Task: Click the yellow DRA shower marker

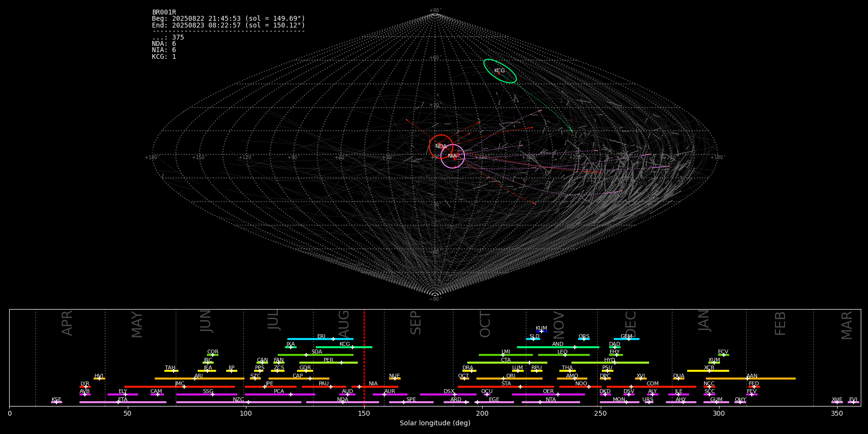Action: click(x=470, y=370)
